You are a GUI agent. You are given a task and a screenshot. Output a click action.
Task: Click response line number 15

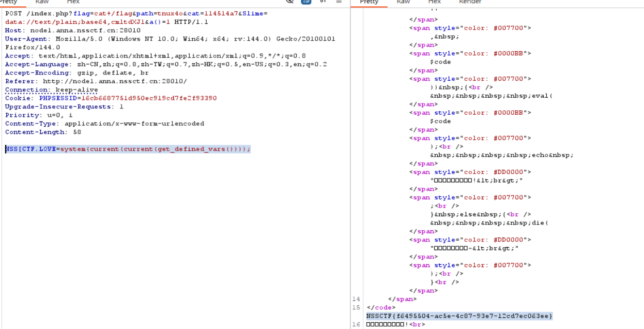356,308
